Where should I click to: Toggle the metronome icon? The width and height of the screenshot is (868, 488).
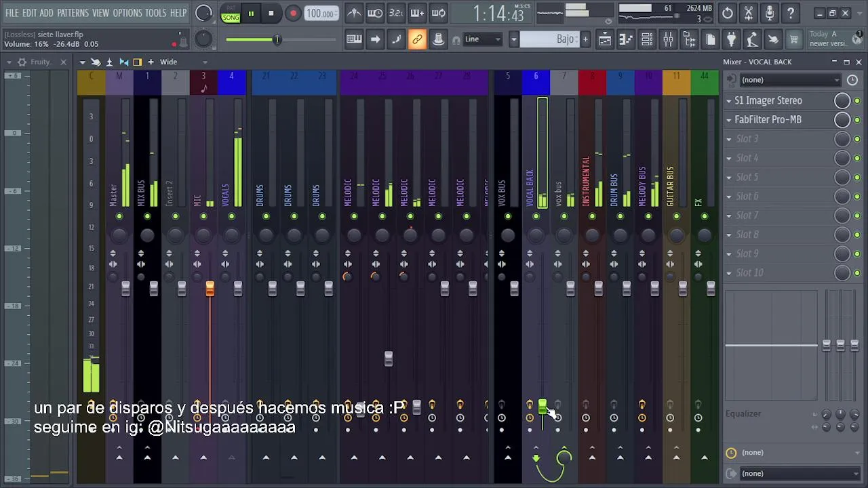(x=354, y=13)
